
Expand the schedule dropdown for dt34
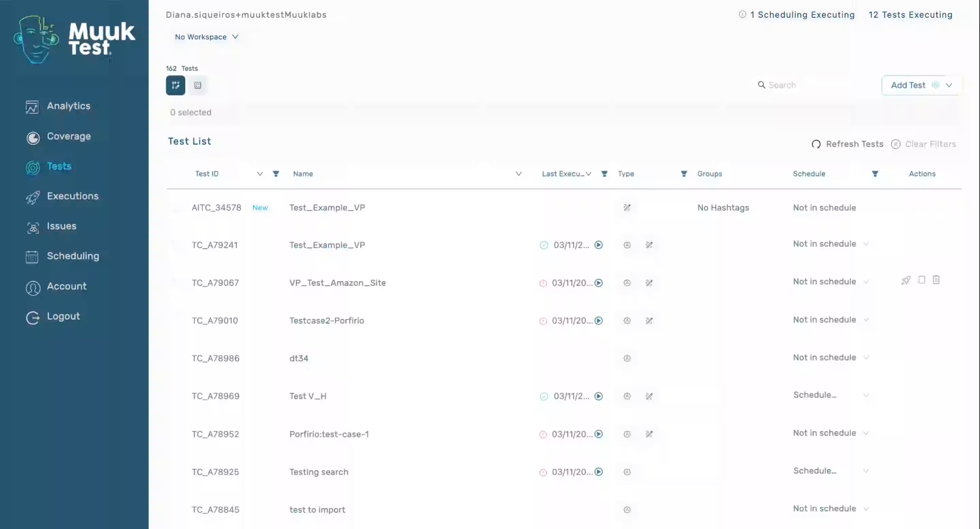tap(866, 357)
